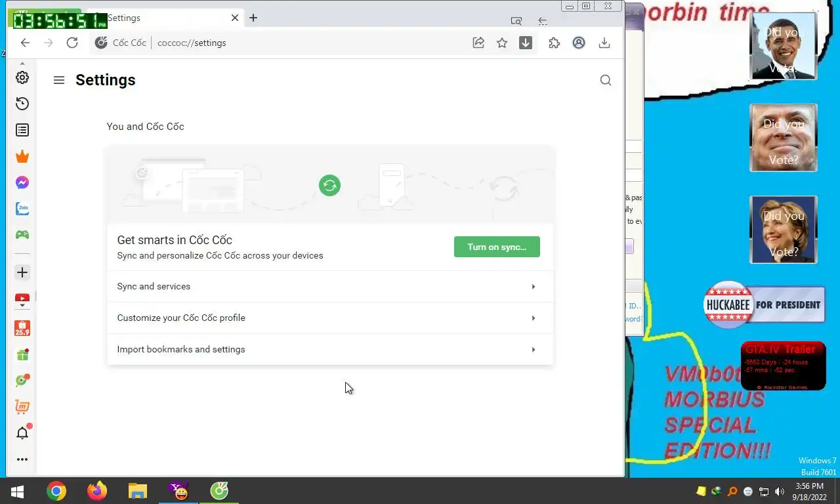Search settings with the magnifier icon
This screenshot has height=504, width=840.
(606, 80)
